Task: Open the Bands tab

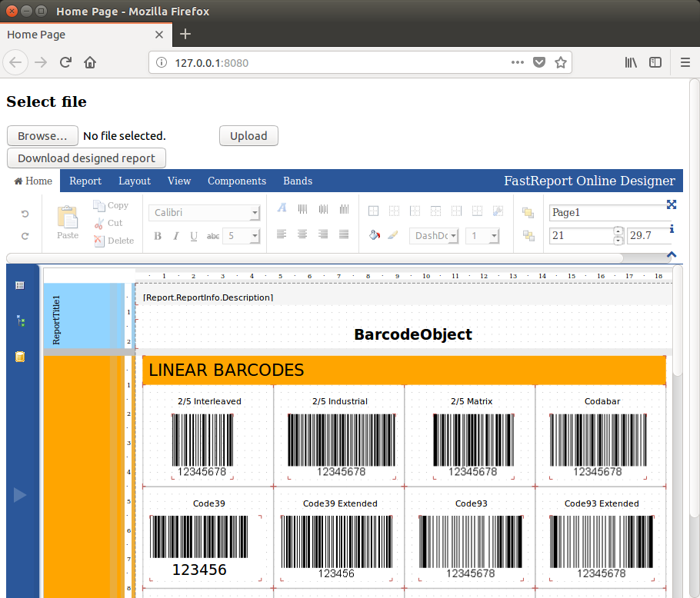Action: 298,181
